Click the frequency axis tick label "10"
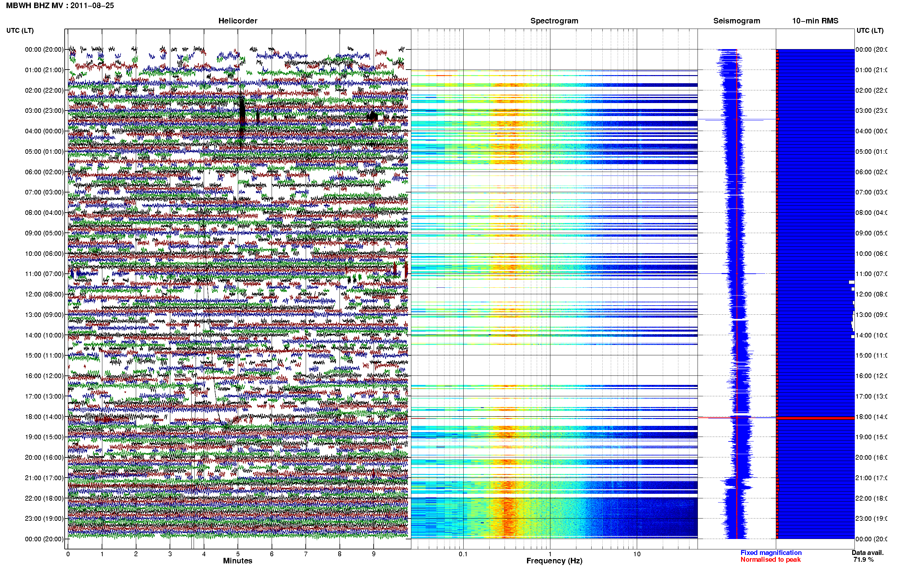The width and height of the screenshot is (924, 578). [x=637, y=554]
